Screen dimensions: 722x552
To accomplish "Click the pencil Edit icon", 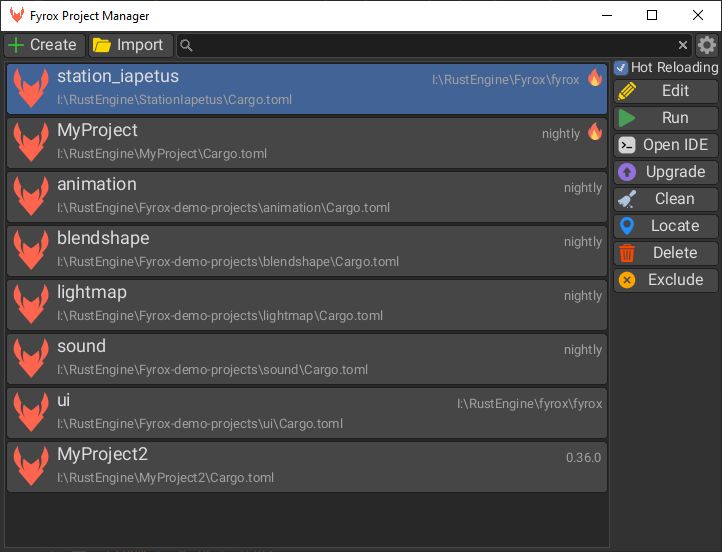I will 627,91.
